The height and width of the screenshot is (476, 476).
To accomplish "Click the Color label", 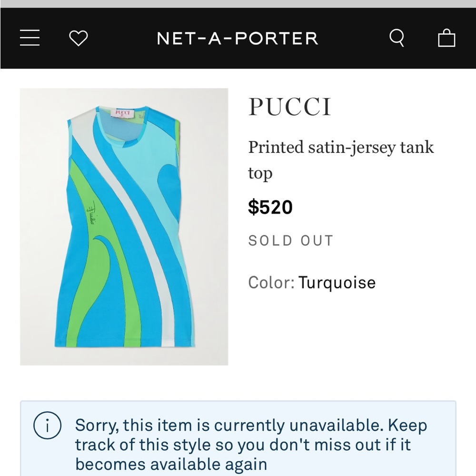I will click(269, 282).
